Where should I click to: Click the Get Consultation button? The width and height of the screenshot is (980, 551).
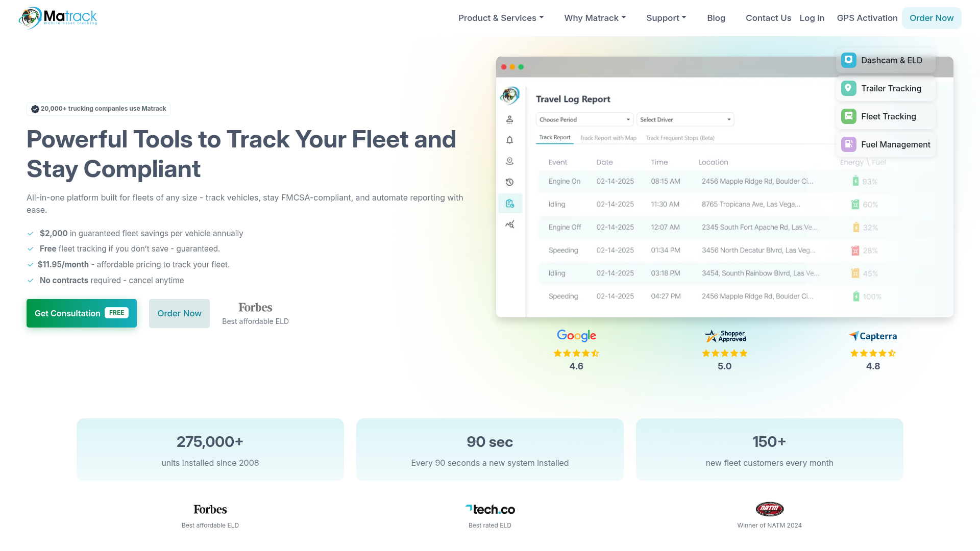[81, 313]
